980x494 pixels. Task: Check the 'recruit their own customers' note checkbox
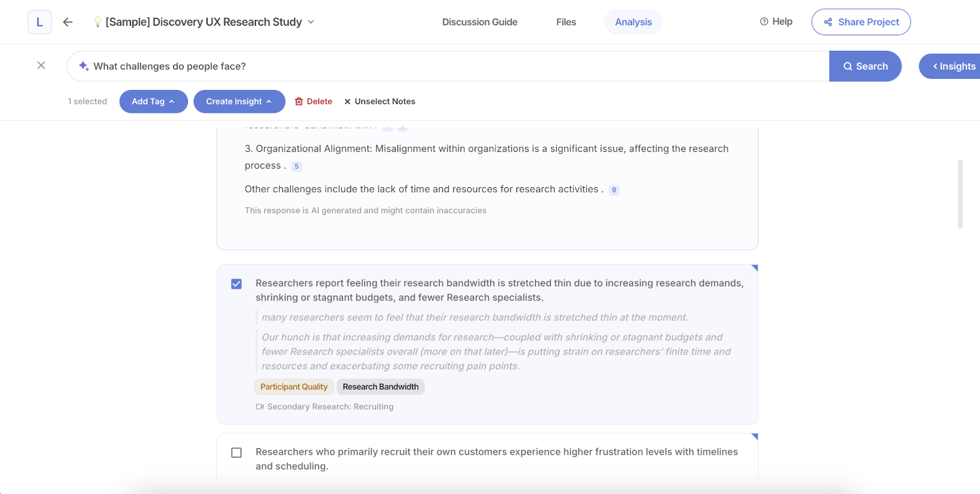point(236,452)
